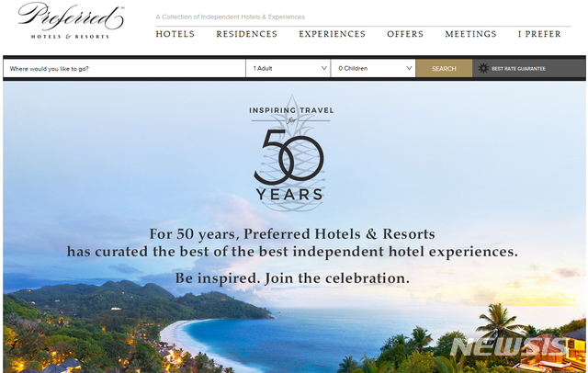
Task: Open the BEST RATE GUARANTEE link
Action: pyautogui.click(x=518, y=69)
